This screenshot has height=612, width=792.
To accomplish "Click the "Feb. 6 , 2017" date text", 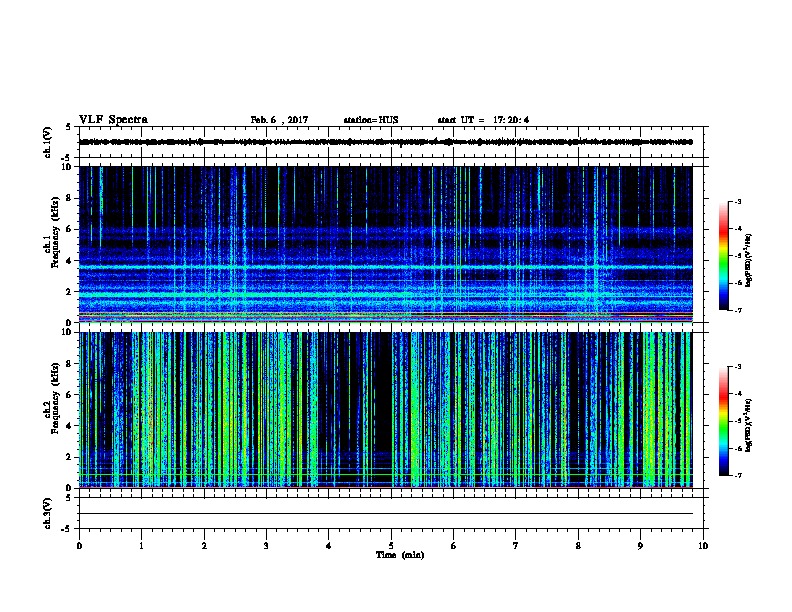I will point(279,120).
